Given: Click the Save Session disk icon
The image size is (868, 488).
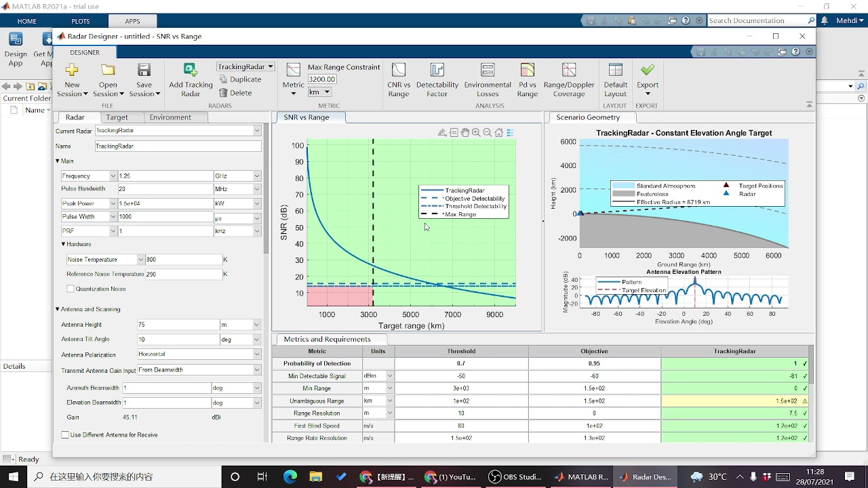Looking at the screenshot, I should [144, 70].
